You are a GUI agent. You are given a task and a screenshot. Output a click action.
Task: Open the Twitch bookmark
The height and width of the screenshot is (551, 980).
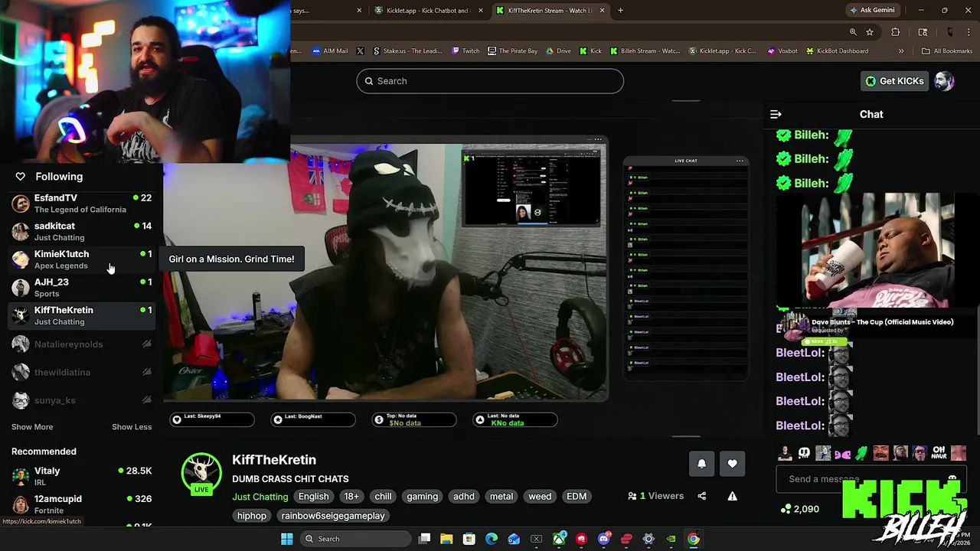click(465, 51)
